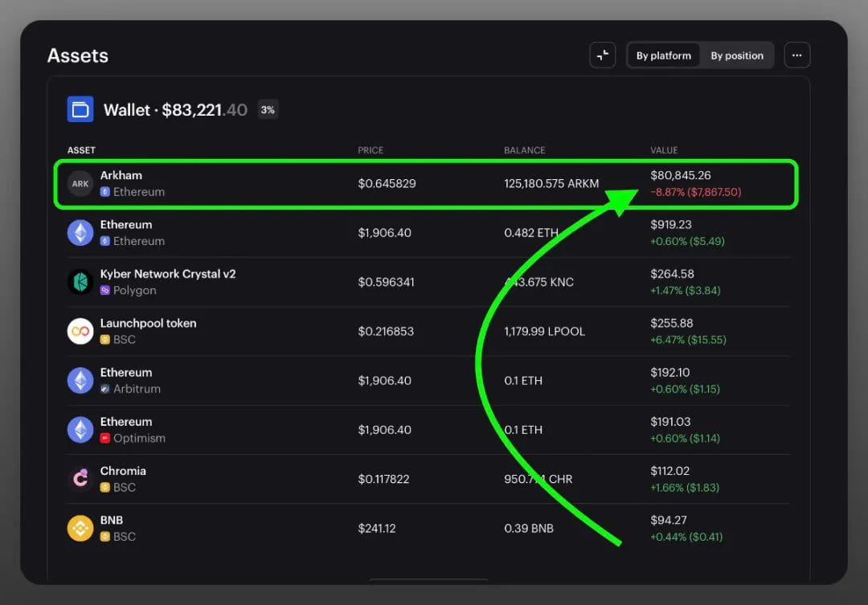
Task: Select the $264.58 value
Action: click(672, 274)
